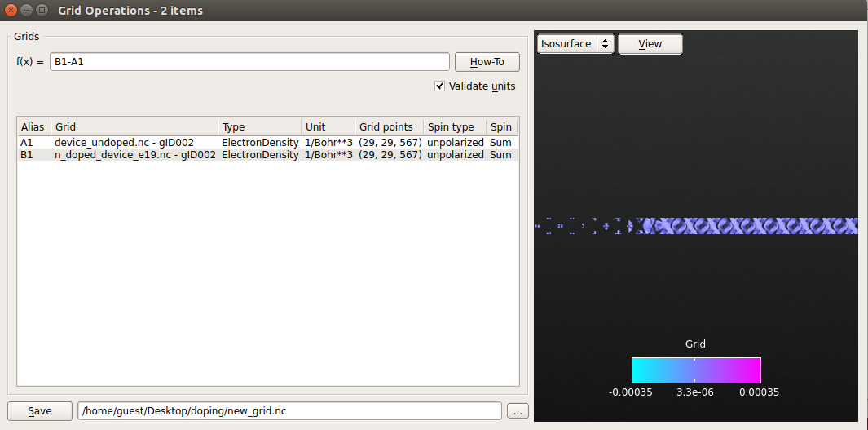
Task: Select device_undoped.nc - gID002 grid
Action: tap(124, 143)
